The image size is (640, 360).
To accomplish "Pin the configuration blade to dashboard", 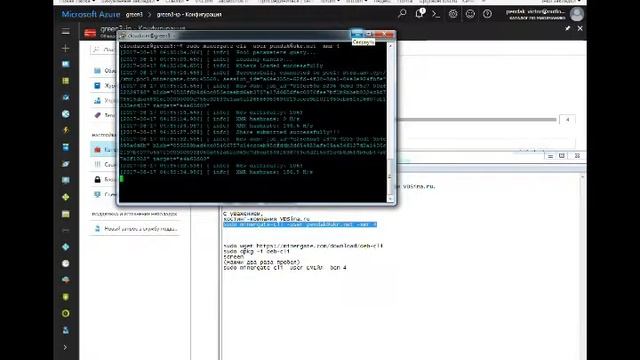I will [568, 28].
